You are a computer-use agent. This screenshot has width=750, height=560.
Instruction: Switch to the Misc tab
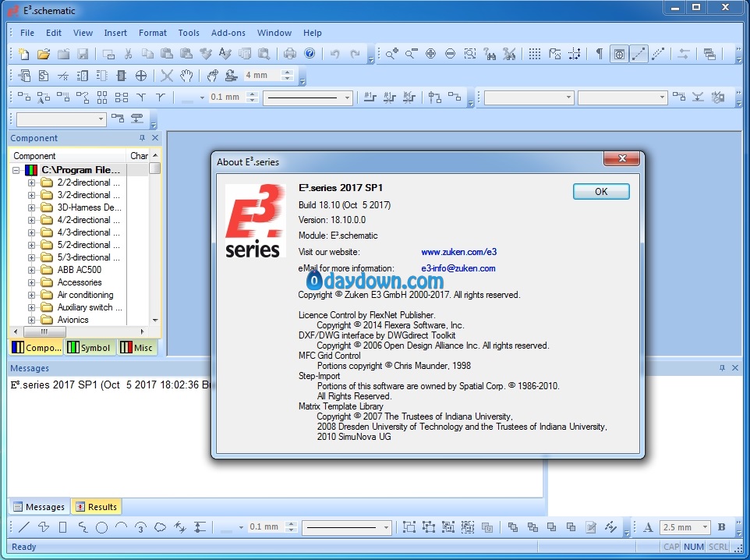pyautogui.click(x=136, y=348)
